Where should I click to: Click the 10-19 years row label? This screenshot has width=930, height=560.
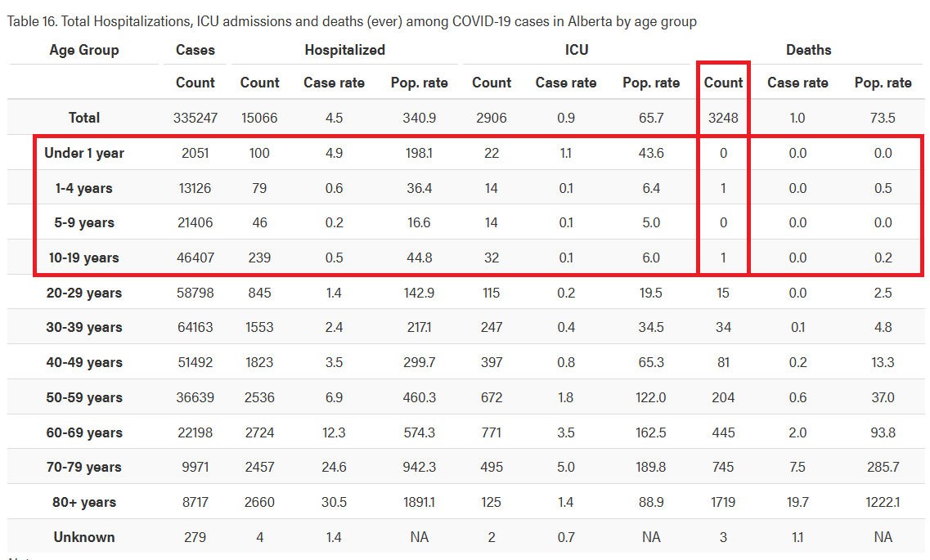(x=84, y=258)
